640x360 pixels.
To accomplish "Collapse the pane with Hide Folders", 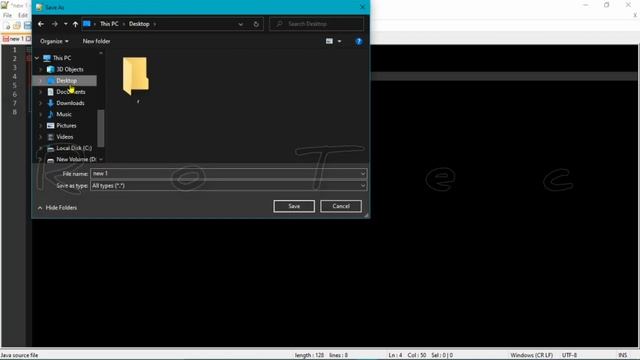I will (x=57, y=208).
